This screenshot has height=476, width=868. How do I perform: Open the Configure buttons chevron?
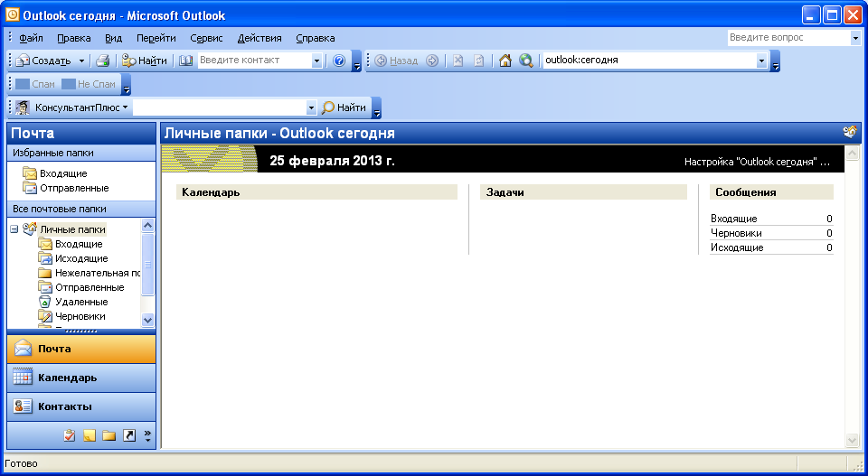coord(147,435)
